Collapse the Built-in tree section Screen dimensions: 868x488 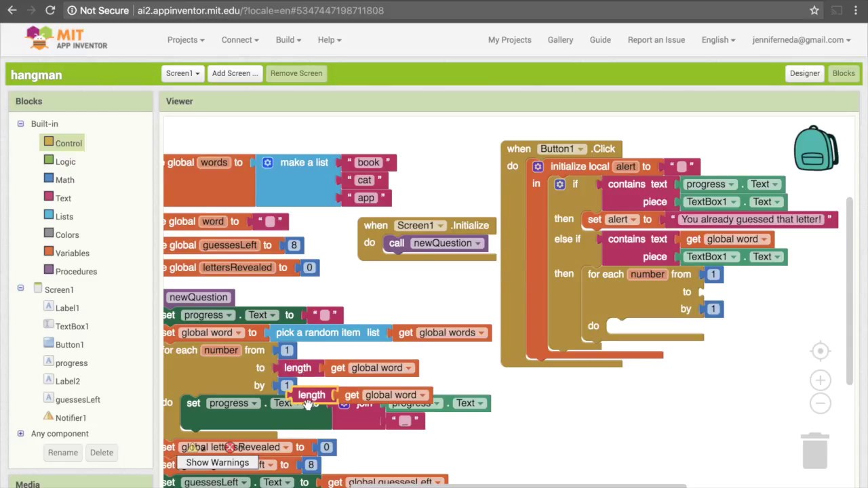(x=20, y=123)
